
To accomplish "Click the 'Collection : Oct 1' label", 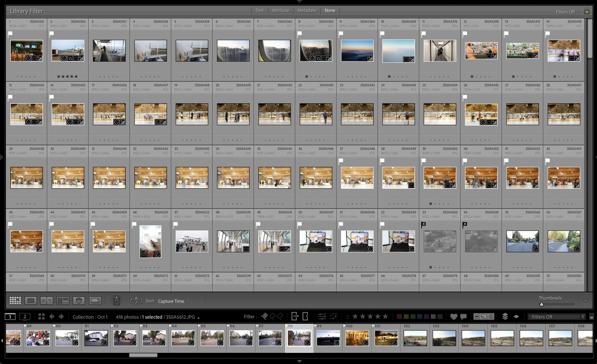I will [90, 317].
